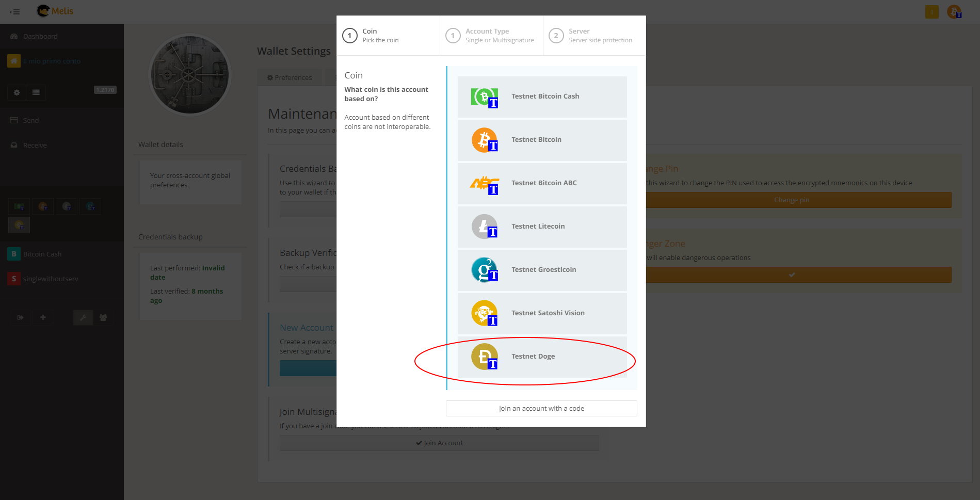Click the gear icon under the account name
Image resolution: width=980 pixels, height=500 pixels.
tap(17, 92)
